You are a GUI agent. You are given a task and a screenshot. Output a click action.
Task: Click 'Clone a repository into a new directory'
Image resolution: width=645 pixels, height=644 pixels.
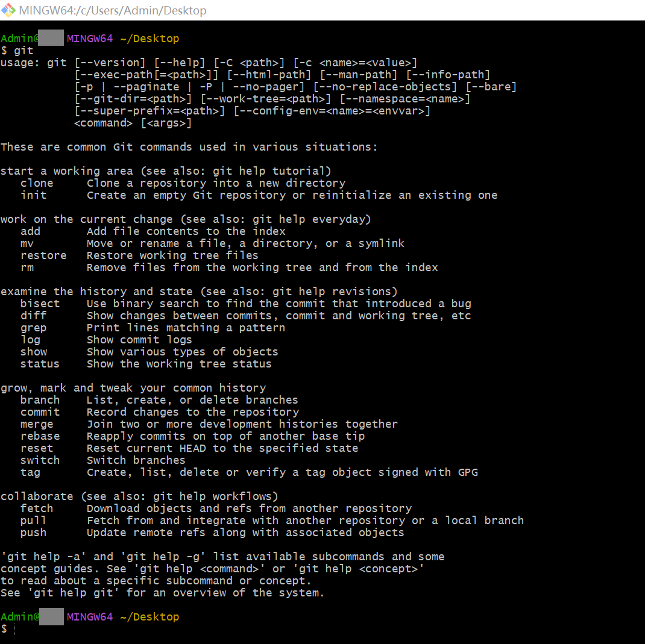click(216, 183)
